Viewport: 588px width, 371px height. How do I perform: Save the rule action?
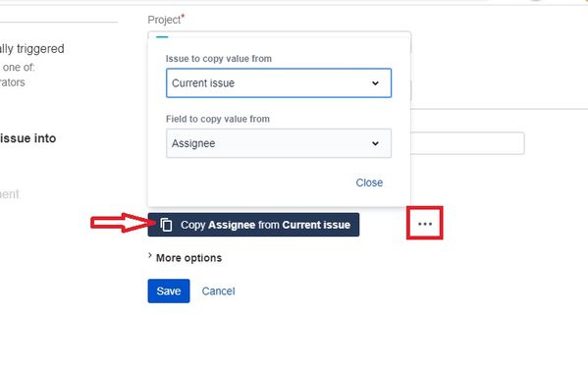pyautogui.click(x=169, y=291)
